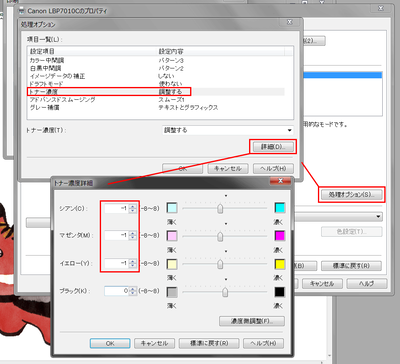Screen dimensions: 400x364
Task: Click the 設定項目 column header
Action: click(x=92, y=51)
